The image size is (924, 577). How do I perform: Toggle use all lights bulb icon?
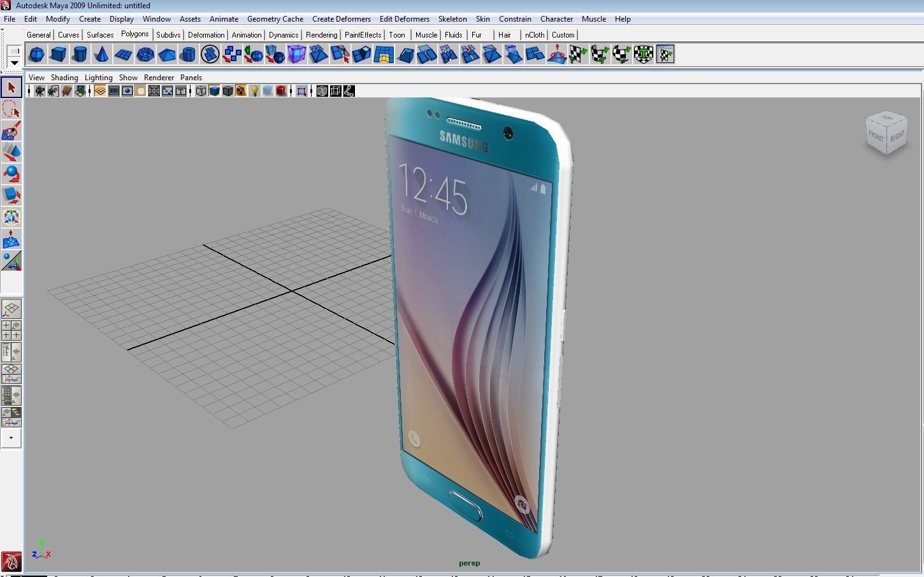pyautogui.click(x=254, y=91)
